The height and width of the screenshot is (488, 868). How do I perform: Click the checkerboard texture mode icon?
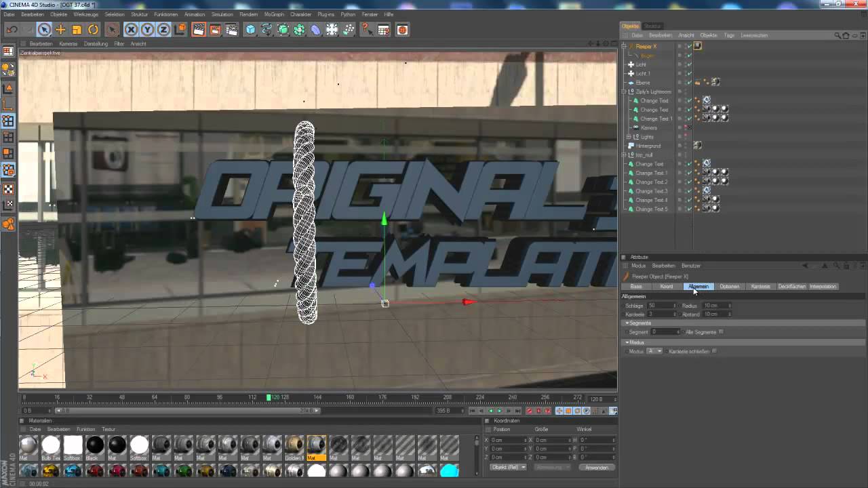[8, 189]
